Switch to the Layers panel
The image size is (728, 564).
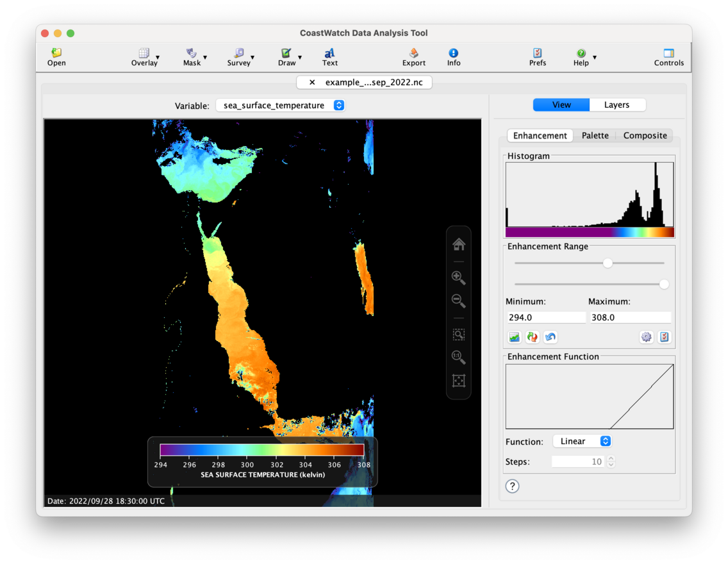tap(616, 105)
